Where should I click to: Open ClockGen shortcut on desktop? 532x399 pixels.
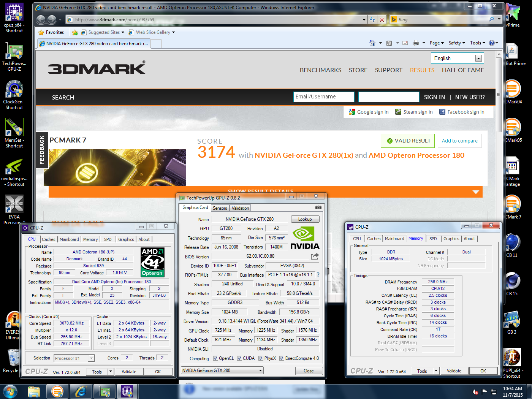[14, 95]
